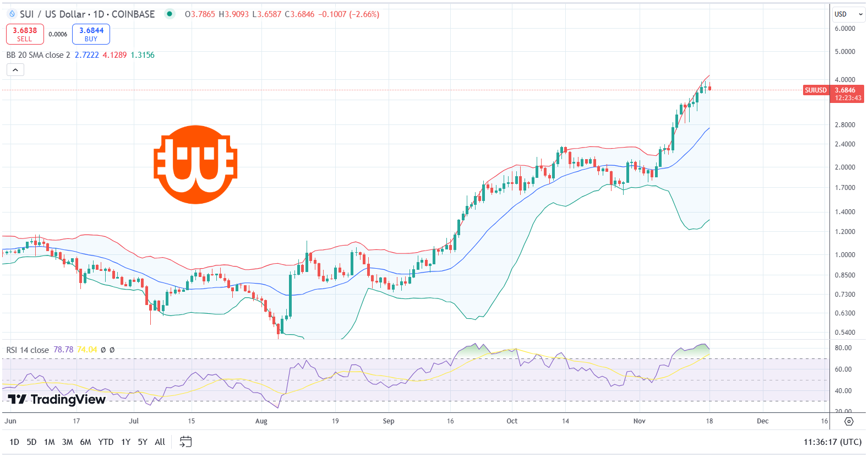Select the 1D time range
The image size is (868, 457).
click(14, 442)
